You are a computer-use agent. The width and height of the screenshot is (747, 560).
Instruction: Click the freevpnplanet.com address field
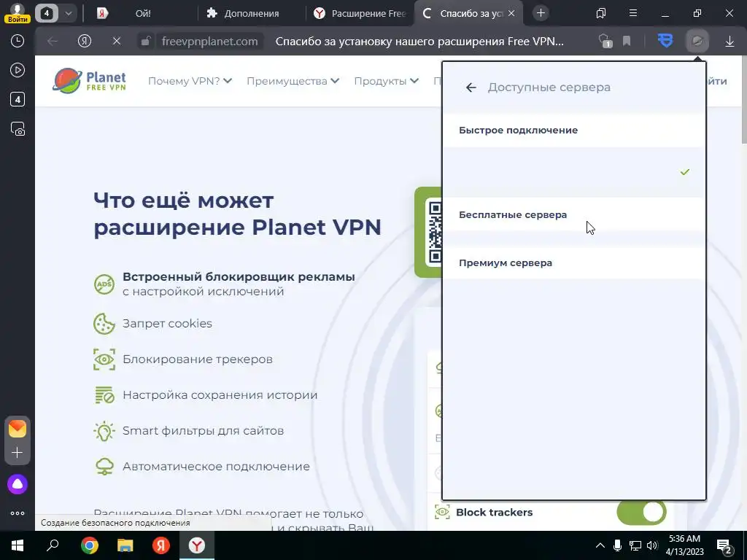pos(209,42)
